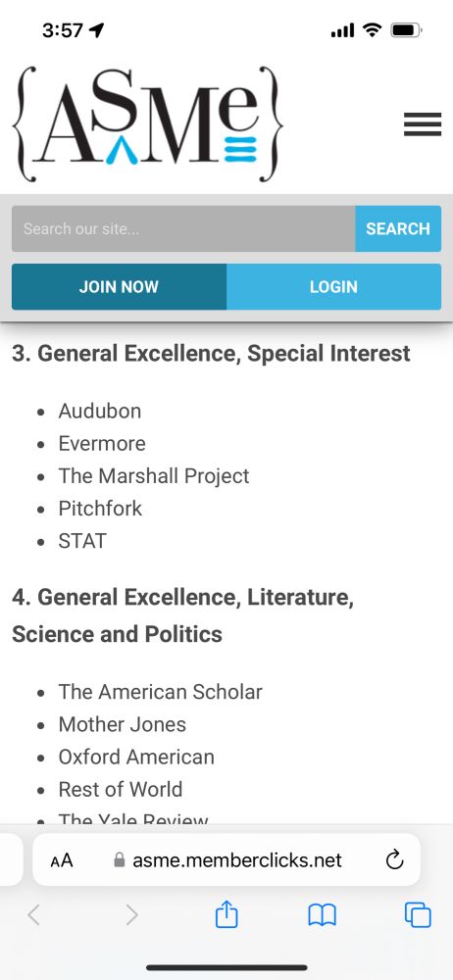The height and width of the screenshot is (980, 453).
Task: Tap the battery icon in status bar
Action: [x=407, y=30]
